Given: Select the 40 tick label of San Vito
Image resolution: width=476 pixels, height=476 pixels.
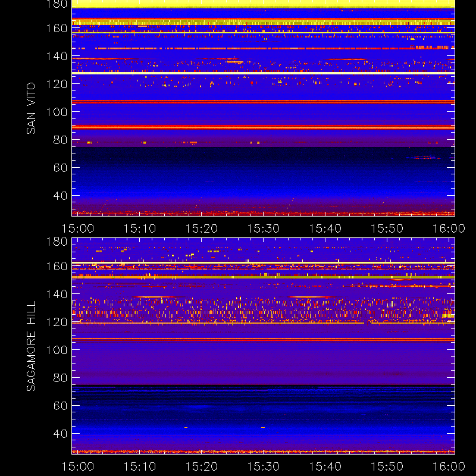Looking at the screenshot, I should [60, 196].
